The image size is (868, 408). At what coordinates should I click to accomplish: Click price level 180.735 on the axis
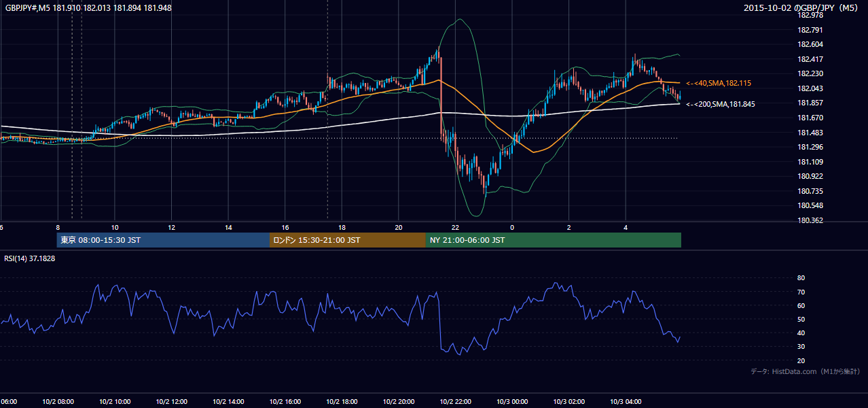coord(810,191)
